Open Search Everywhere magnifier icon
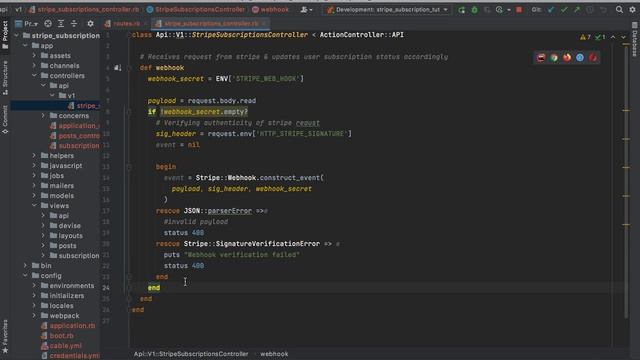The height and width of the screenshot is (360, 640). (x=619, y=9)
